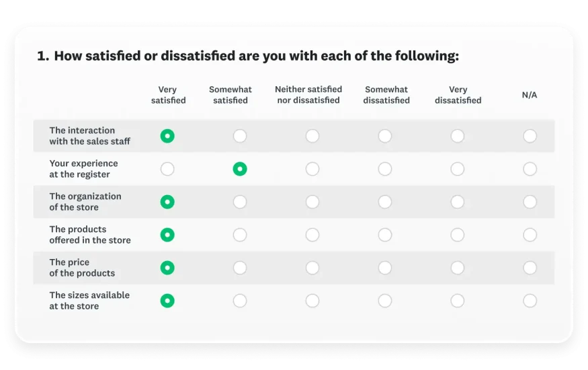Mark price of products as Somewhat satisfied
588x370 pixels.
tap(240, 268)
